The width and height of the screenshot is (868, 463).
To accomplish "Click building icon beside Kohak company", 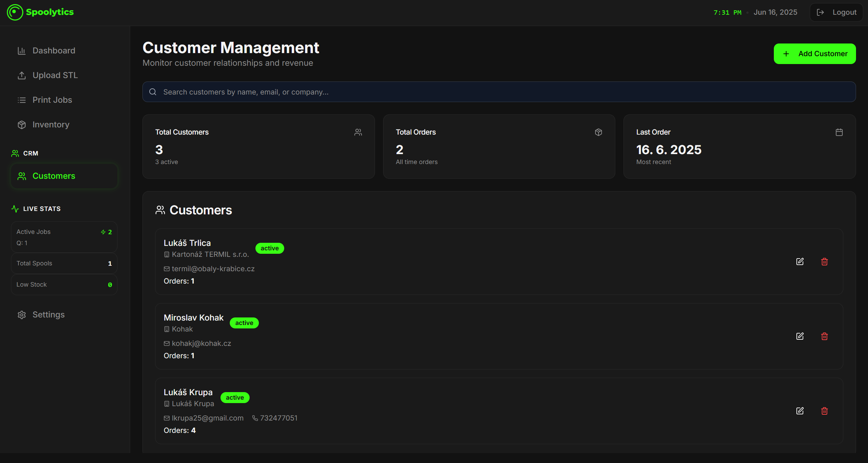I will 167,329.
